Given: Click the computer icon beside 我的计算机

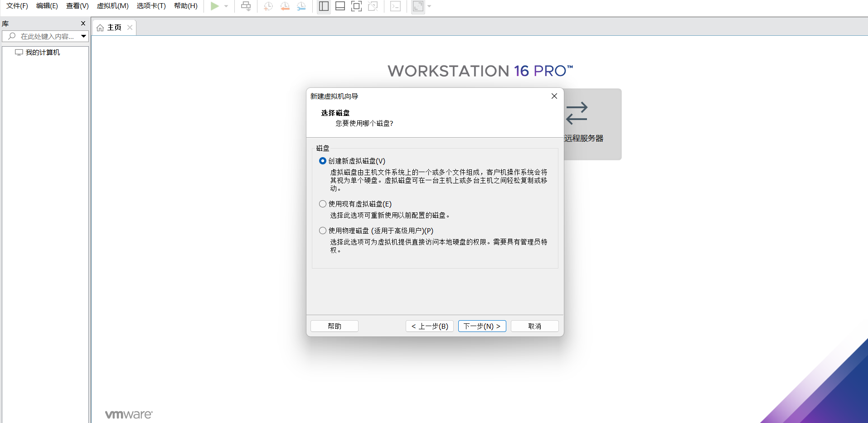Looking at the screenshot, I should coord(19,53).
